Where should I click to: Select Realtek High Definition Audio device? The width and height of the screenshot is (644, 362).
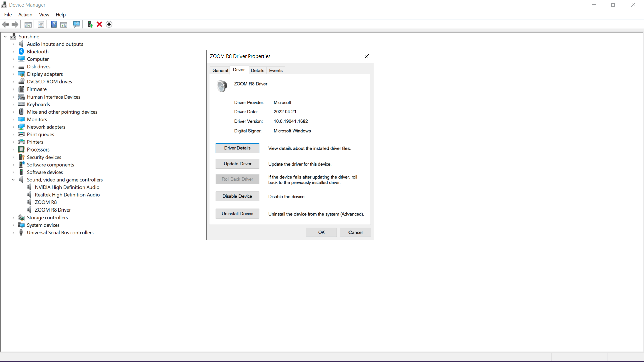point(67,195)
